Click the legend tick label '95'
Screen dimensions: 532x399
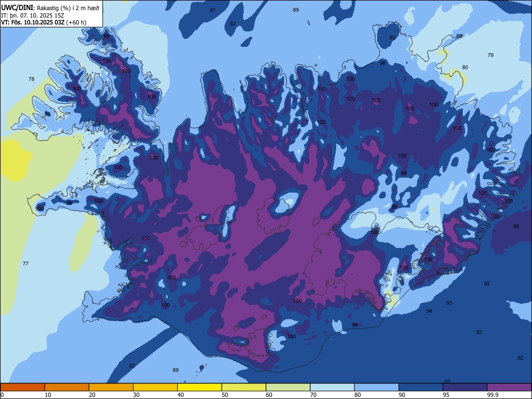coord(446,395)
